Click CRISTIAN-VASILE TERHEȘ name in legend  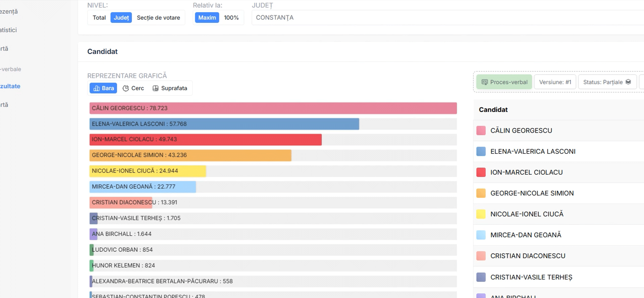(x=531, y=278)
